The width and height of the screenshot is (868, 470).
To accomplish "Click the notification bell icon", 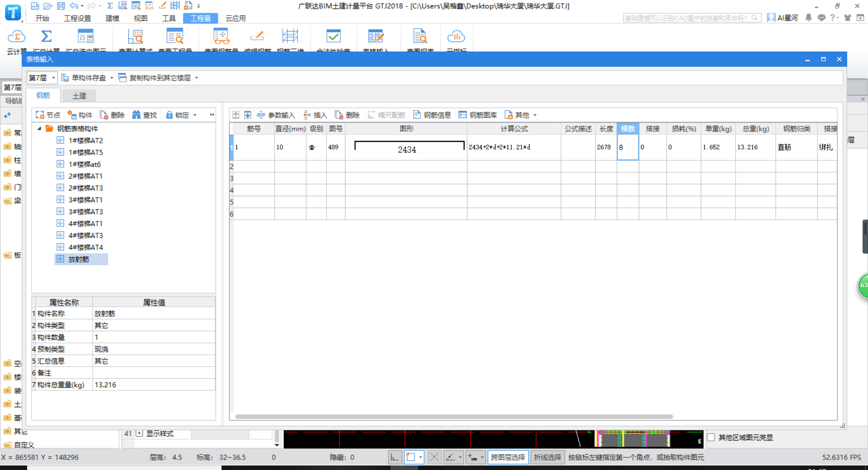I will coord(809,18).
